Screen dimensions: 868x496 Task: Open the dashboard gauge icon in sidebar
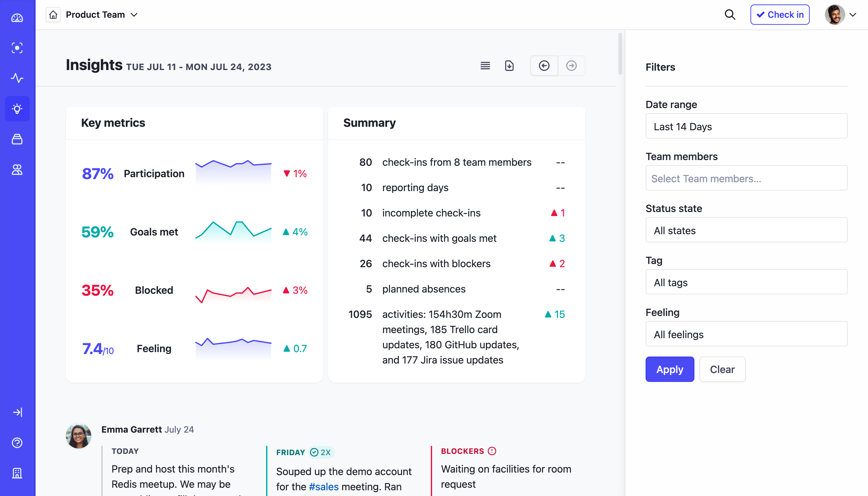(17, 18)
